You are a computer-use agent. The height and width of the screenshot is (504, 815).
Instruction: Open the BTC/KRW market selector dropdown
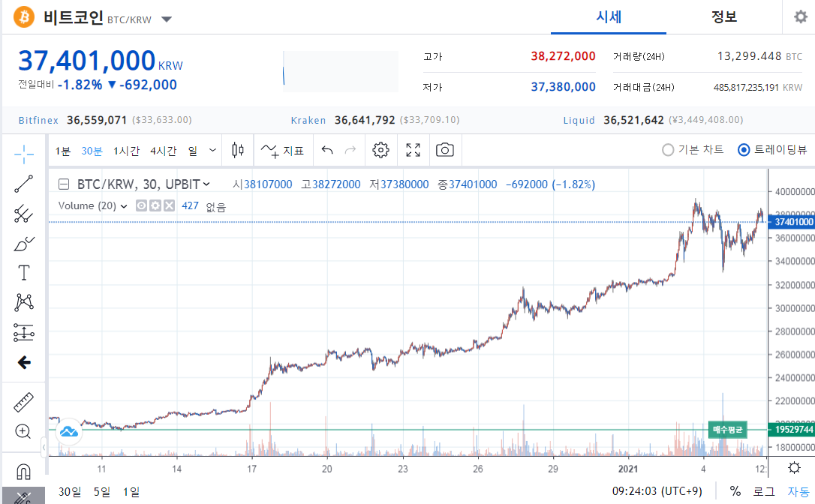pyautogui.click(x=167, y=19)
